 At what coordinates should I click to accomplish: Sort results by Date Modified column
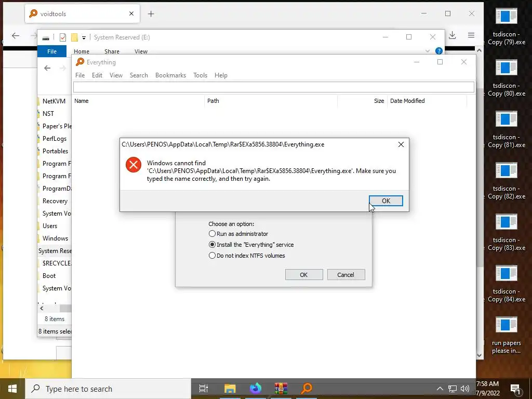point(427,101)
